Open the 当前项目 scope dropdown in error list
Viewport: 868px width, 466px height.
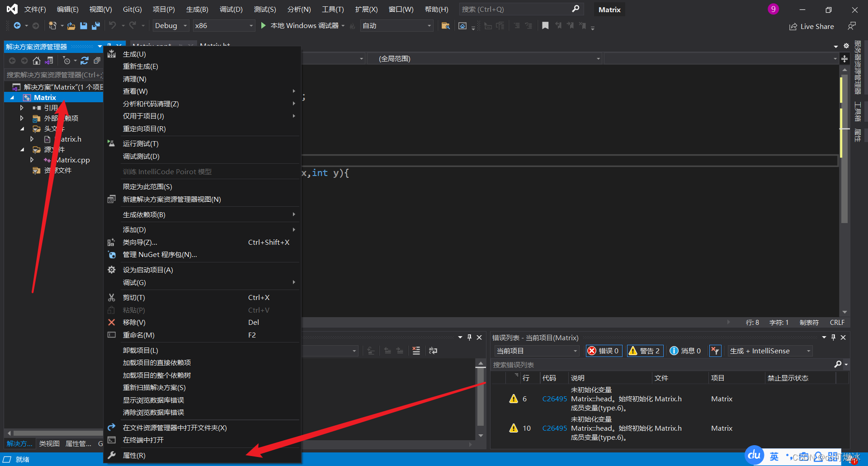[x=537, y=351]
